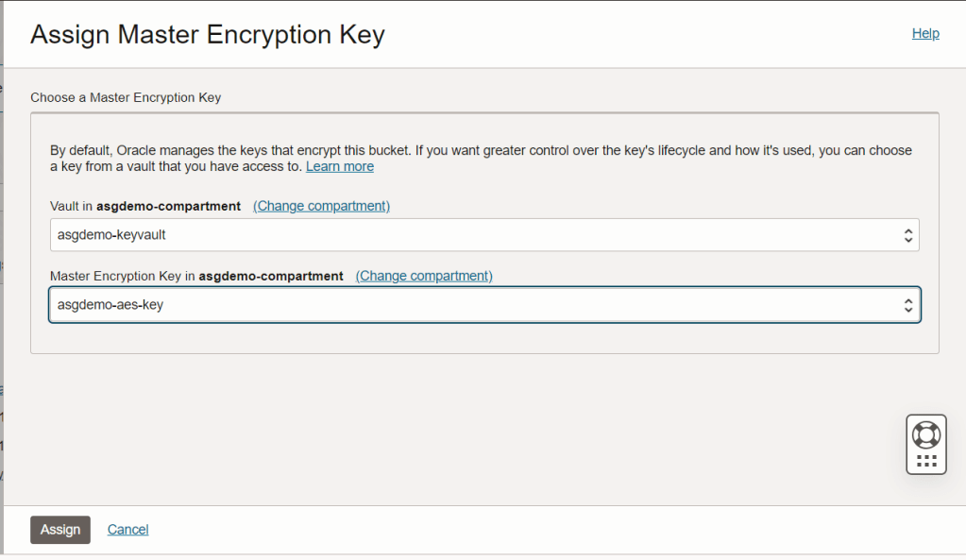Cancel the key assignment dialog
Screen dimensions: 966x560
[127, 530]
